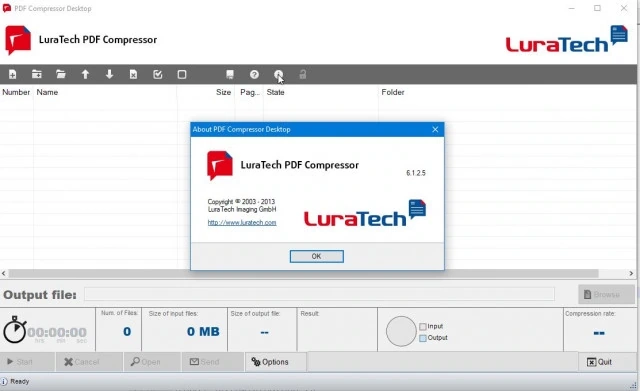Open the Options button

[276, 362]
